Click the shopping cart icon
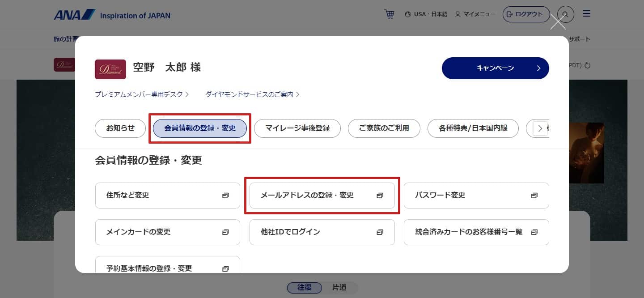This screenshot has width=644, height=298. 389,14
